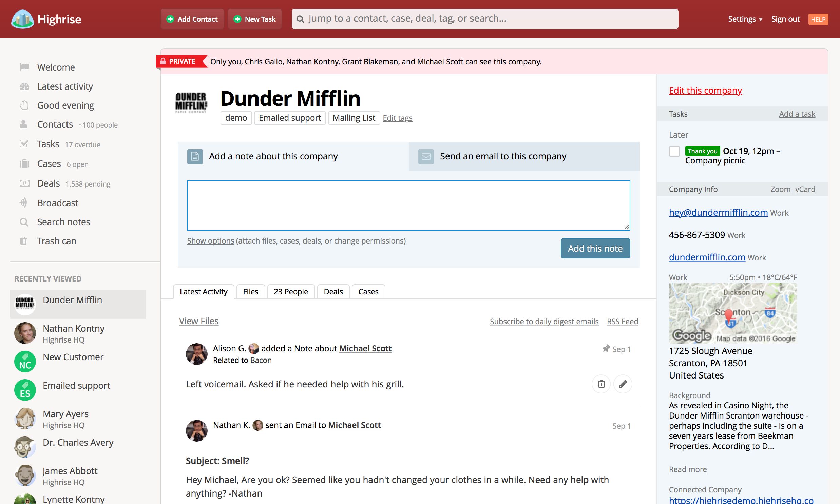Viewport: 840px width, 504px height.
Task: Click the Cases briefcase icon in sidebar
Action: (24, 164)
